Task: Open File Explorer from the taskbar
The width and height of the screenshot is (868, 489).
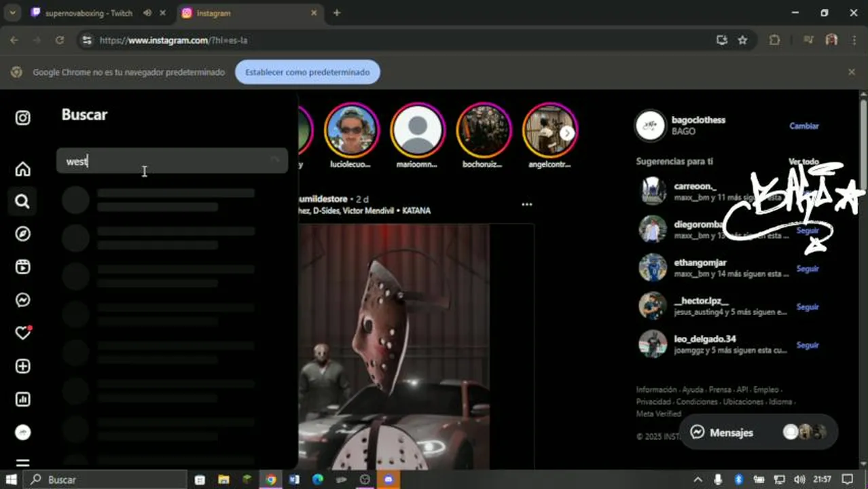Action: tap(223, 479)
